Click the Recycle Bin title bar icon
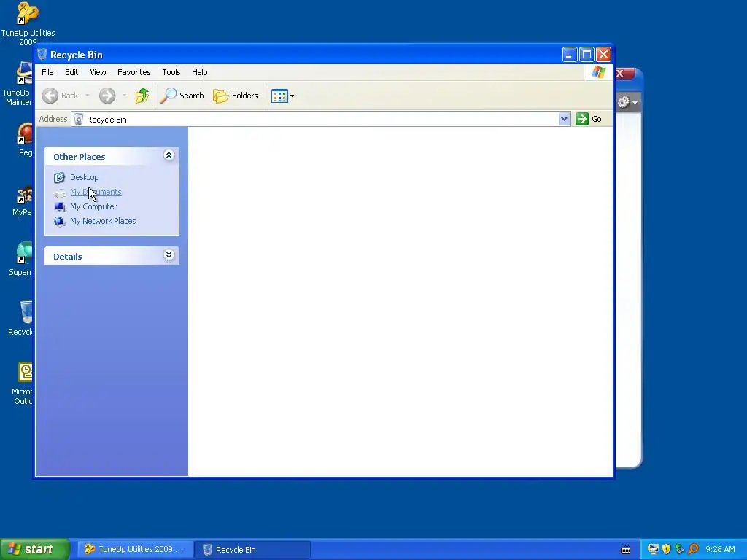Viewport: 747px width, 560px height. click(42, 54)
